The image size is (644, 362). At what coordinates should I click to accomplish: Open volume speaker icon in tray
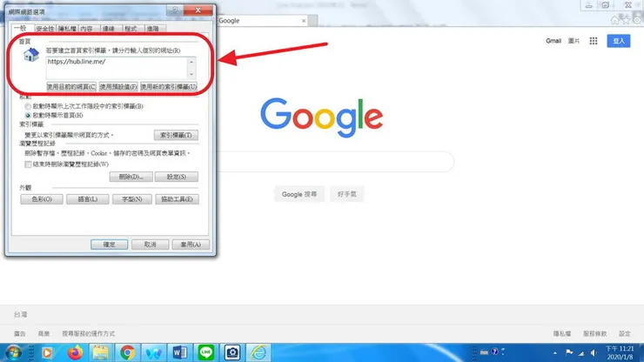[x=594, y=352]
